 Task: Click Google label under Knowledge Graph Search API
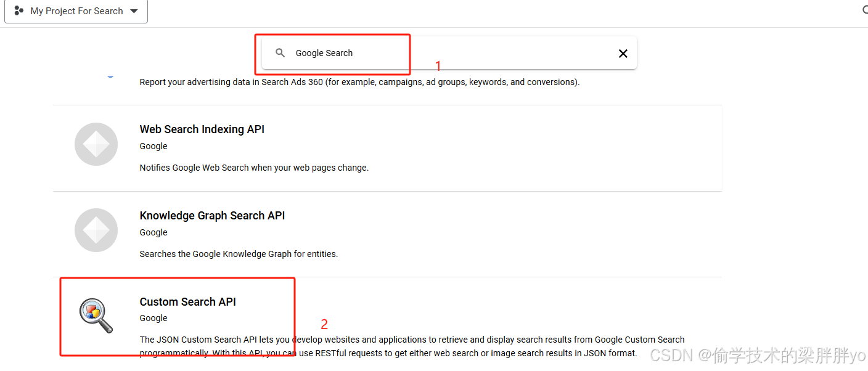click(154, 232)
